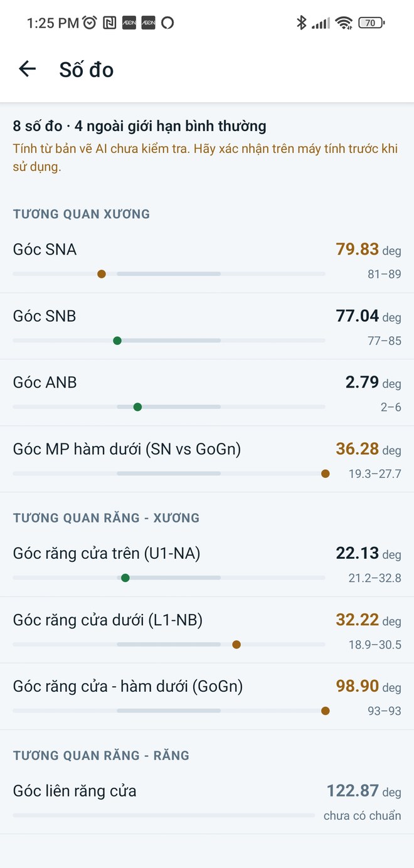
Task: Tap the battery level indicator
Action: 371,23
